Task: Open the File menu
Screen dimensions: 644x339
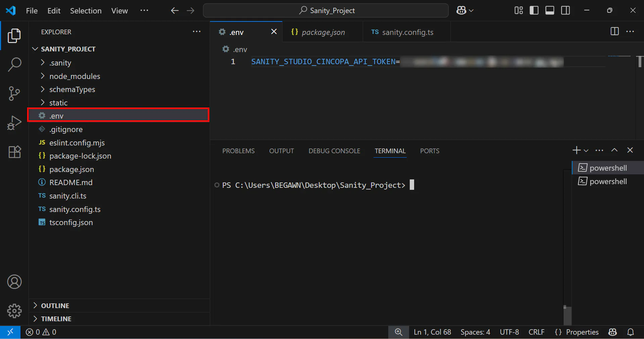Action: (x=32, y=10)
